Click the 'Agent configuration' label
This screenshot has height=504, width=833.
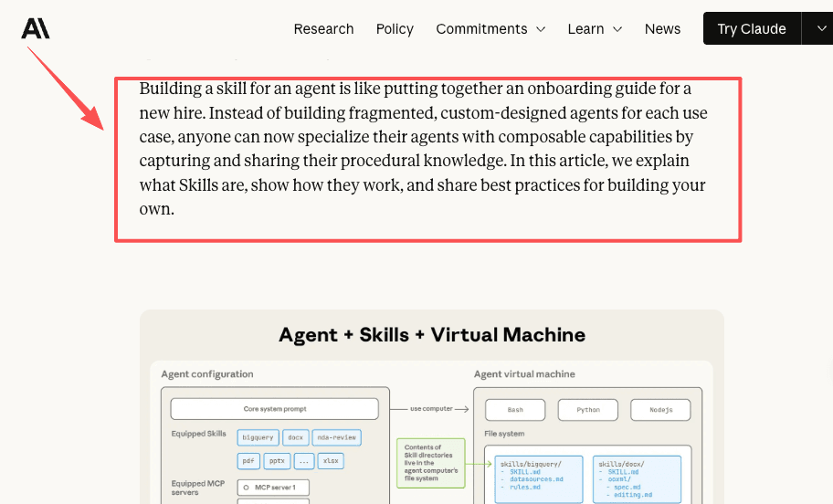207,373
